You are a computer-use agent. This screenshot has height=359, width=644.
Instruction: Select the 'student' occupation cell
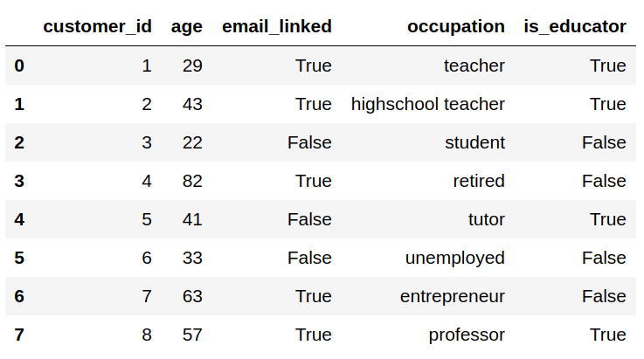click(x=474, y=143)
